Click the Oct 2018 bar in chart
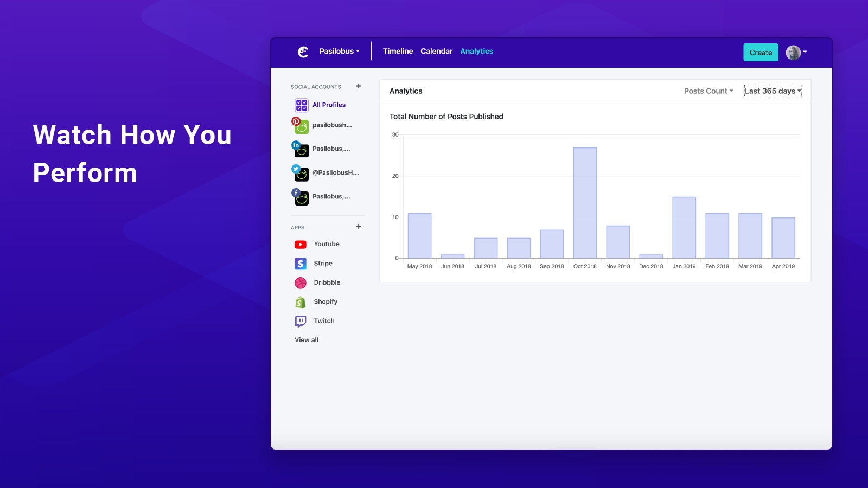The height and width of the screenshot is (488, 868). point(585,203)
